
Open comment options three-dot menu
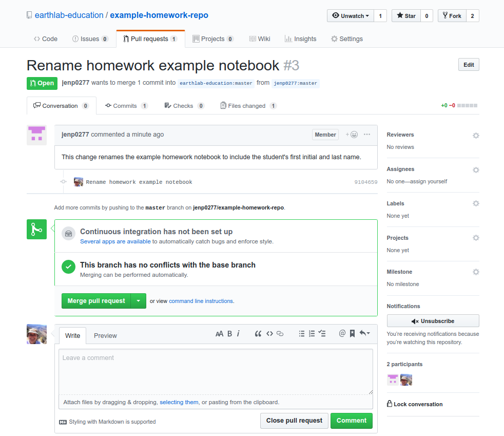(367, 135)
